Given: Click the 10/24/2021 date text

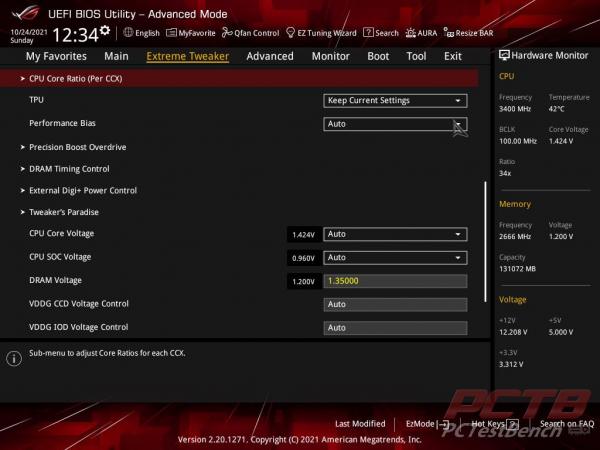Looking at the screenshot, I should coord(29,32).
